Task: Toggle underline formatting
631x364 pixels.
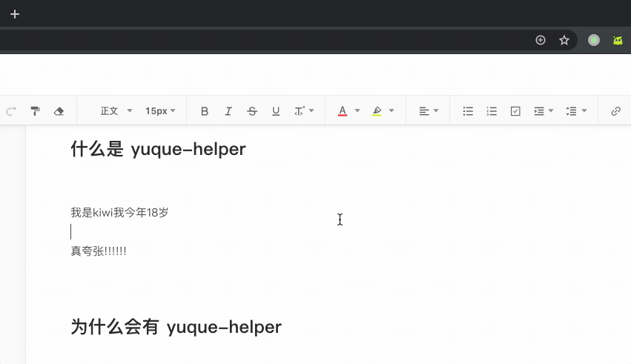Action: pyautogui.click(x=276, y=111)
